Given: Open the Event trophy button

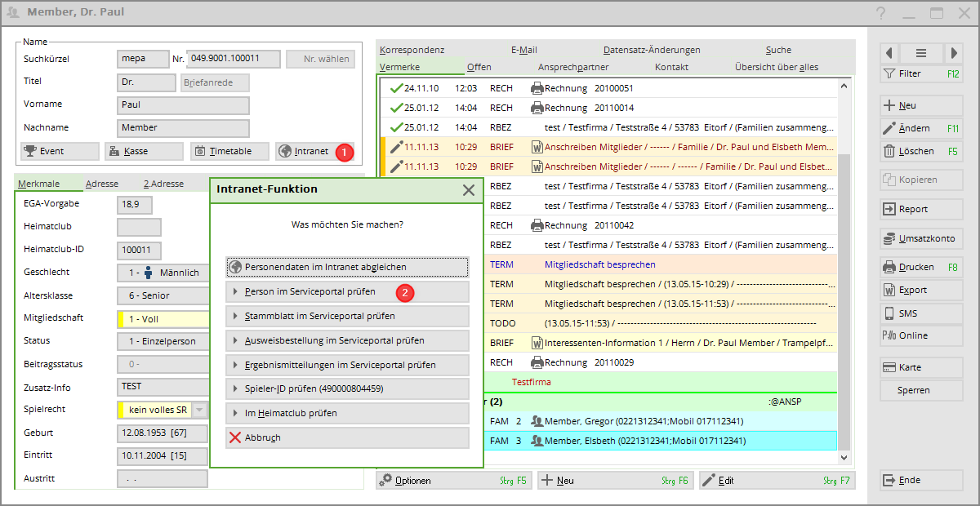Looking at the screenshot, I should (59, 151).
